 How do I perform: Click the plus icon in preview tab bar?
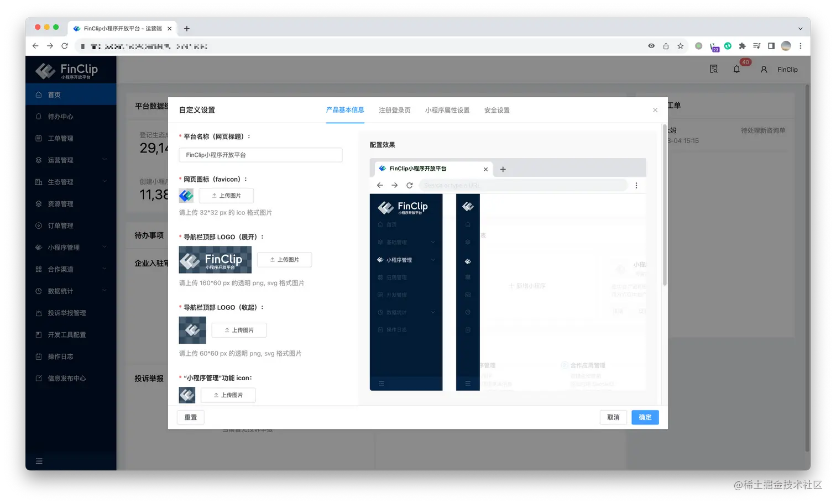(x=503, y=169)
